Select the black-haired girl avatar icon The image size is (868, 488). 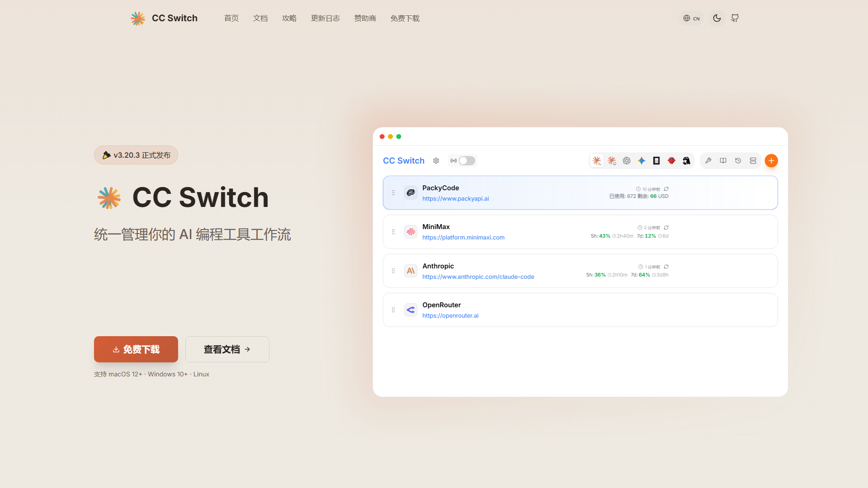point(686,161)
